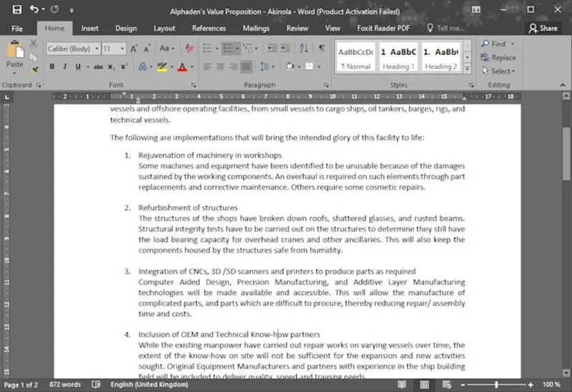The width and height of the screenshot is (572, 392).
Task: Toggle Show/Hide paragraph marks
Action: (322, 48)
